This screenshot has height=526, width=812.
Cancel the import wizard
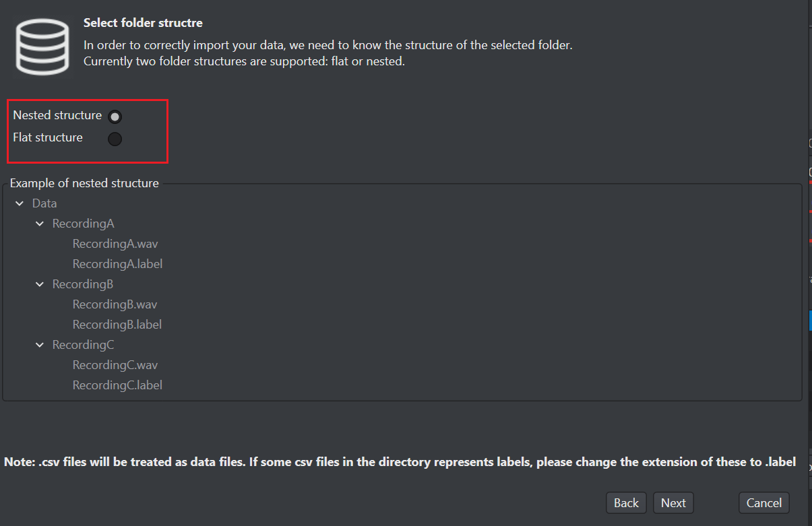(764, 503)
